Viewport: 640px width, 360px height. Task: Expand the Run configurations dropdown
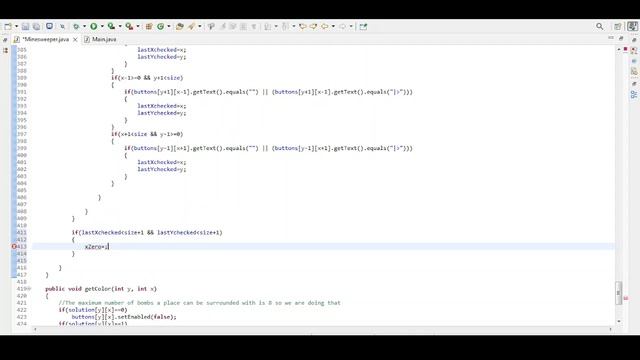[x=102, y=27]
